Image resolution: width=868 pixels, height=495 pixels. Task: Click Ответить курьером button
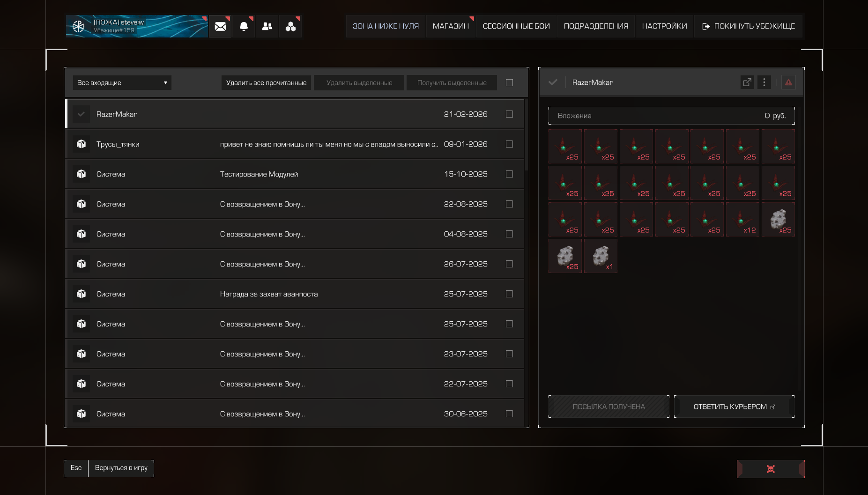734,406
